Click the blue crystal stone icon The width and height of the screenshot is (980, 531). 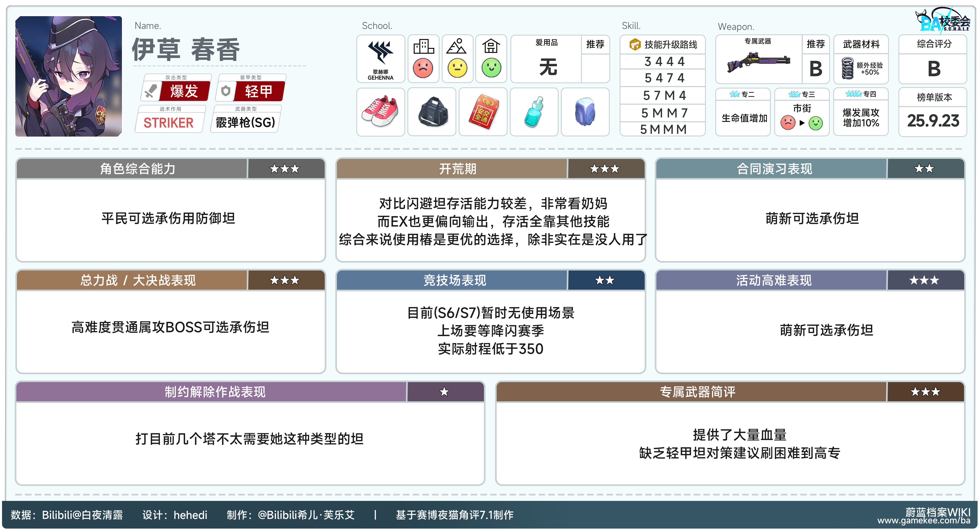coord(585,112)
